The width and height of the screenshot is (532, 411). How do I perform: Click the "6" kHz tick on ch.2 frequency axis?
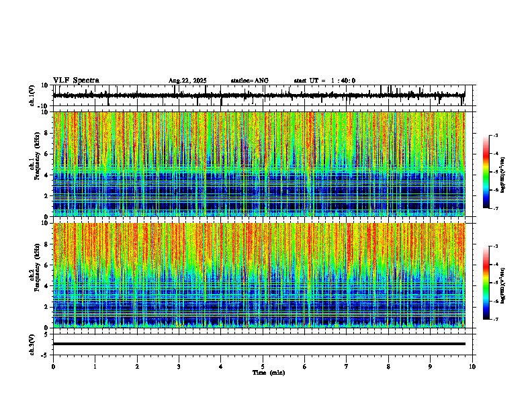46,265
